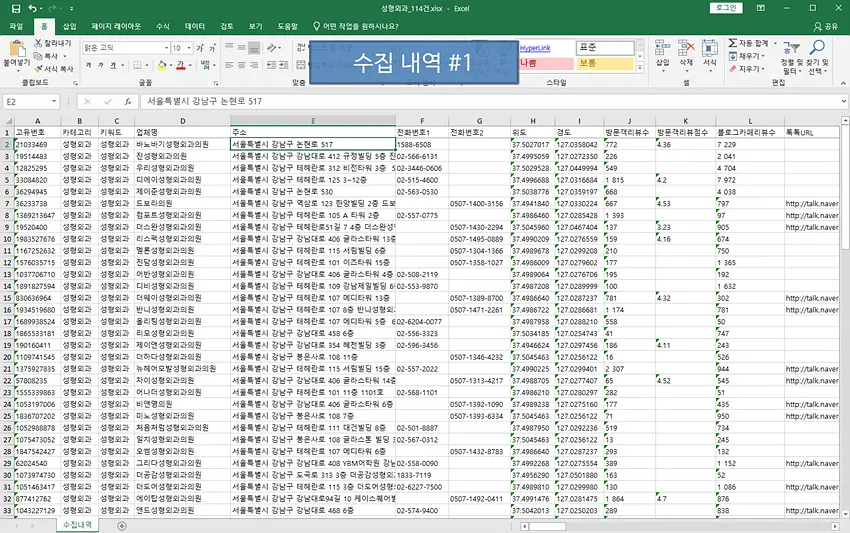Click the fx insert function icon

127,101
